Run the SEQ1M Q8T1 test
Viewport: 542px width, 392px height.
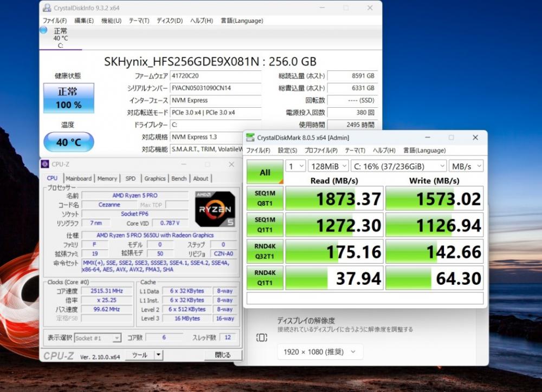click(x=265, y=198)
